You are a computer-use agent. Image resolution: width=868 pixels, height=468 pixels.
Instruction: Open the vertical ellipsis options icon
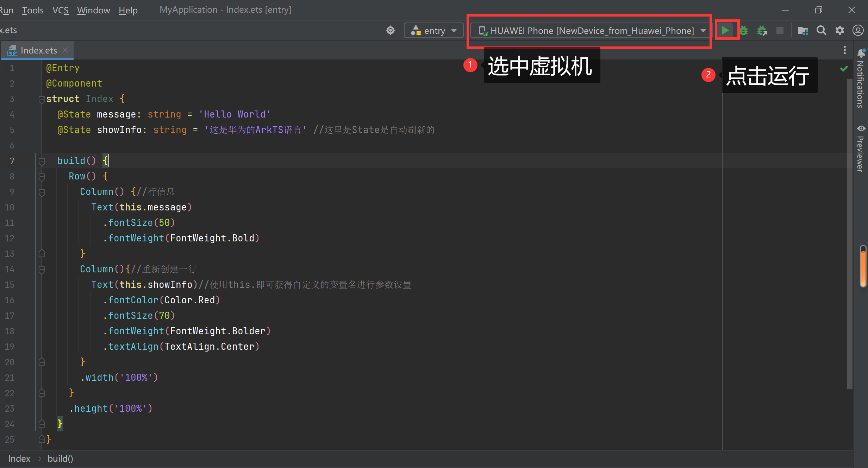(x=845, y=50)
